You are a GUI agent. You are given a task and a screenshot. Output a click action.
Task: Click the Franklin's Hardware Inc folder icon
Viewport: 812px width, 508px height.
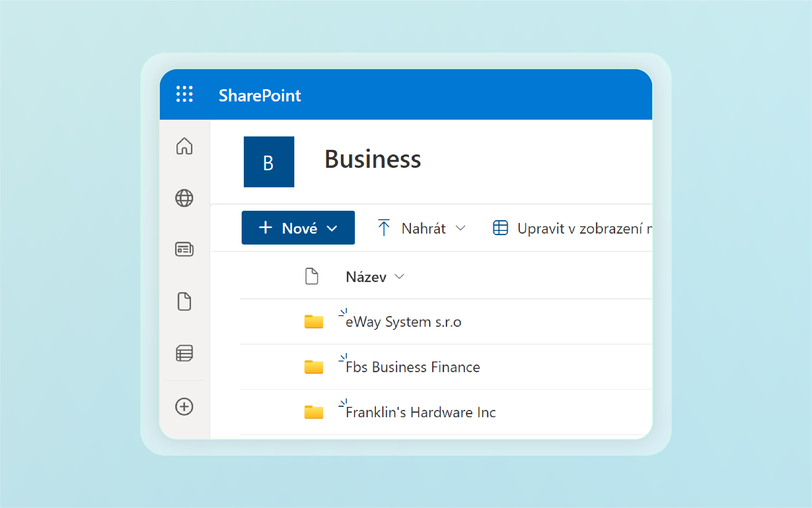point(313,412)
